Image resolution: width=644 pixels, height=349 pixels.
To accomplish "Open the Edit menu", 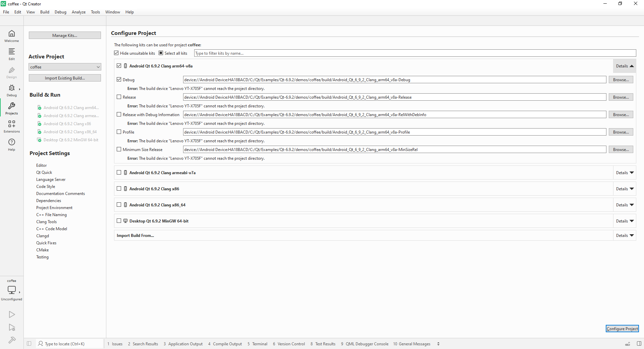I will pyautogui.click(x=18, y=12).
